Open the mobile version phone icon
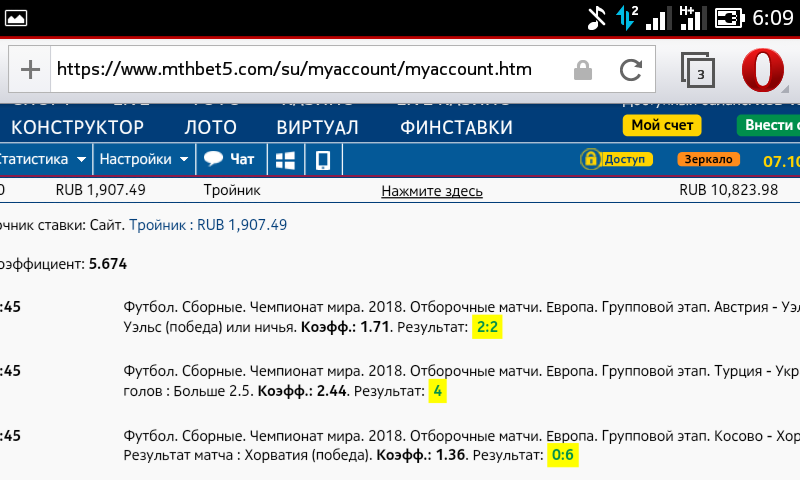The image size is (800, 480). pos(323,159)
